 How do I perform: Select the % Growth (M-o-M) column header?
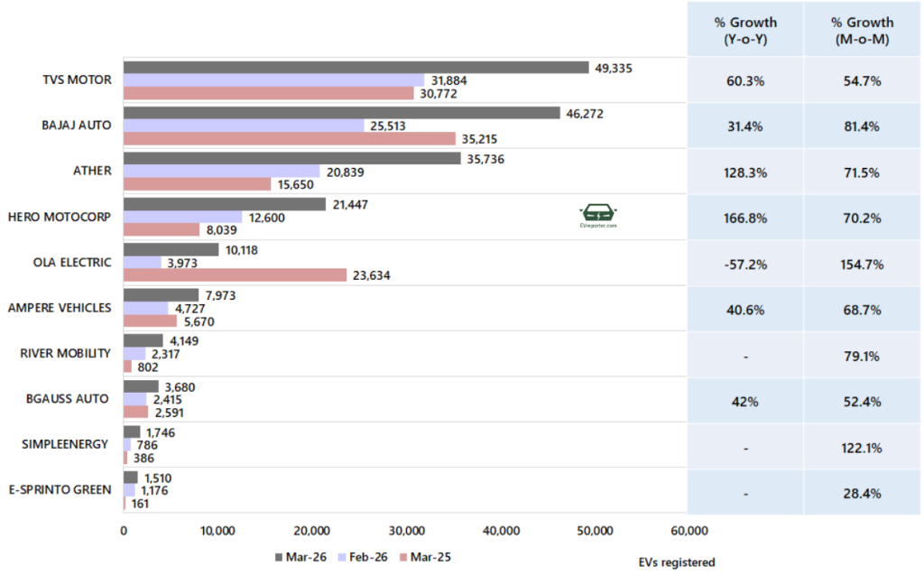(x=864, y=29)
